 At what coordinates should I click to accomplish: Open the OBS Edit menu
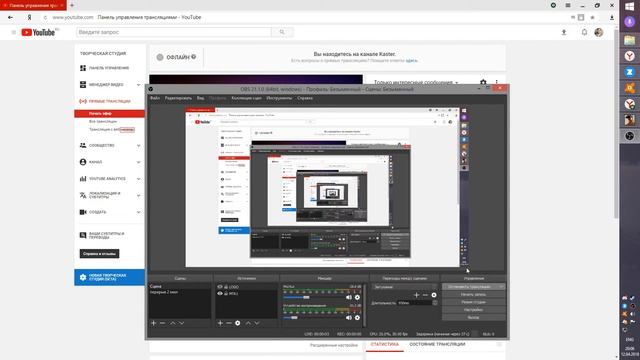click(x=178, y=98)
